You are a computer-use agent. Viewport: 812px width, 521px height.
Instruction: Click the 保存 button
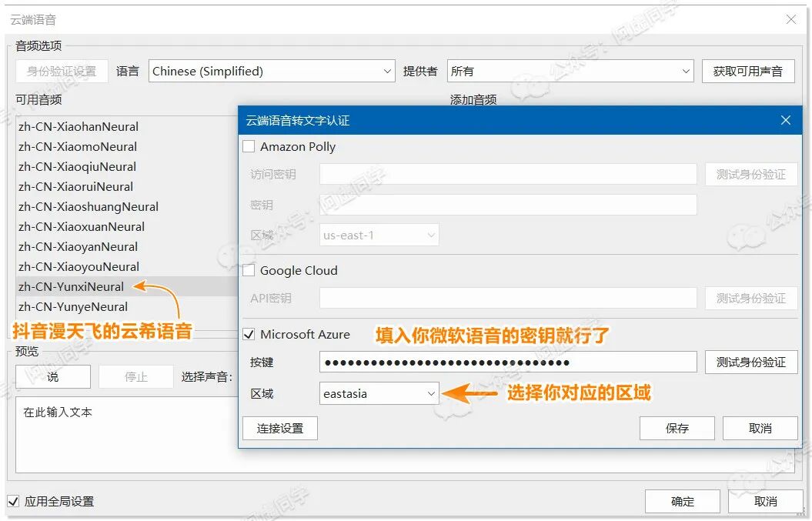tap(677, 429)
